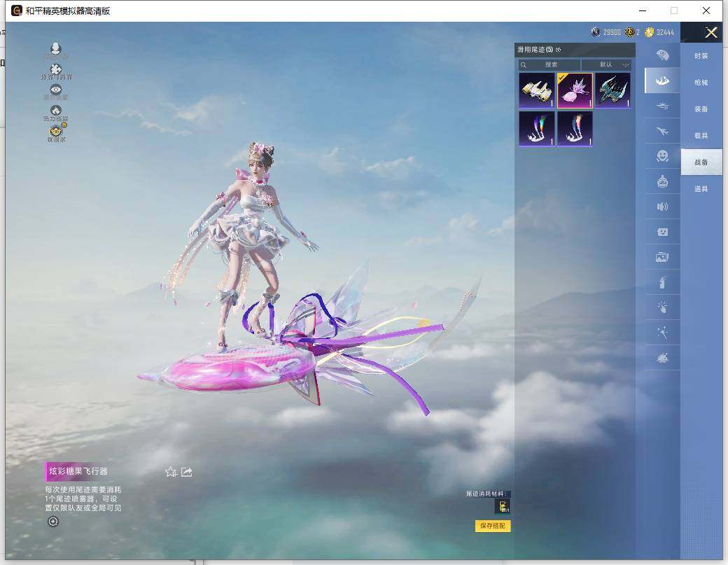Open the spray can category icon

pyautogui.click(x=662, y=282)
